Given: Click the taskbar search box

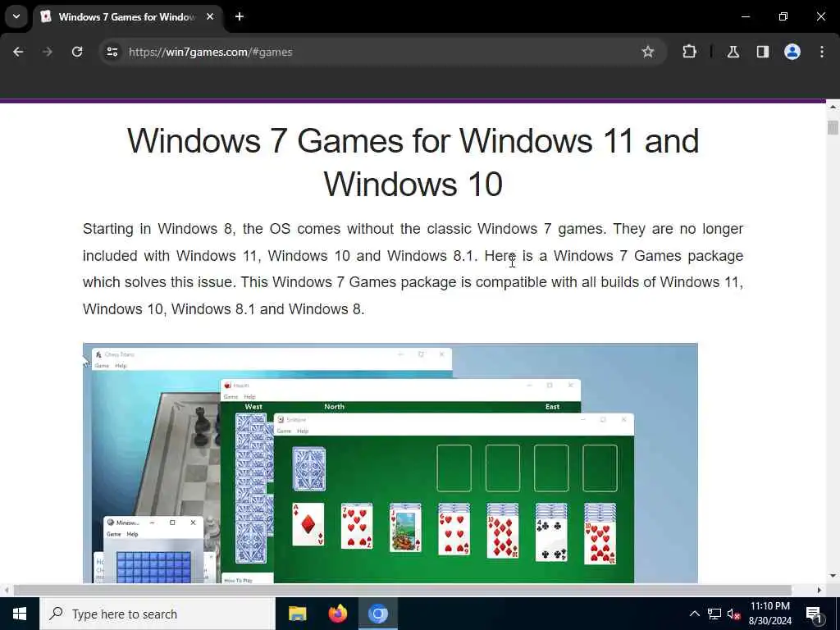Looking at the screenshot, I should [157, 614].
